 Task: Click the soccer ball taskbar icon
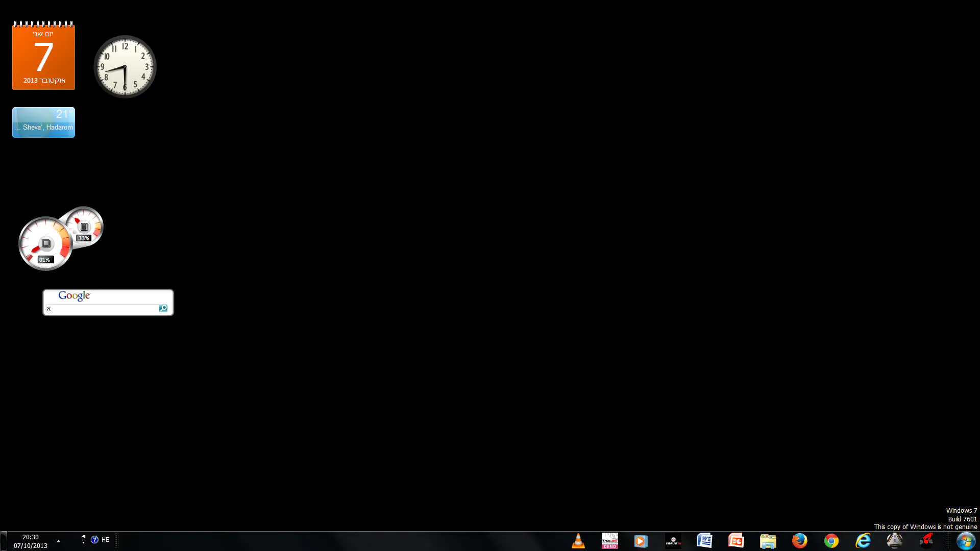pos(894,541)
